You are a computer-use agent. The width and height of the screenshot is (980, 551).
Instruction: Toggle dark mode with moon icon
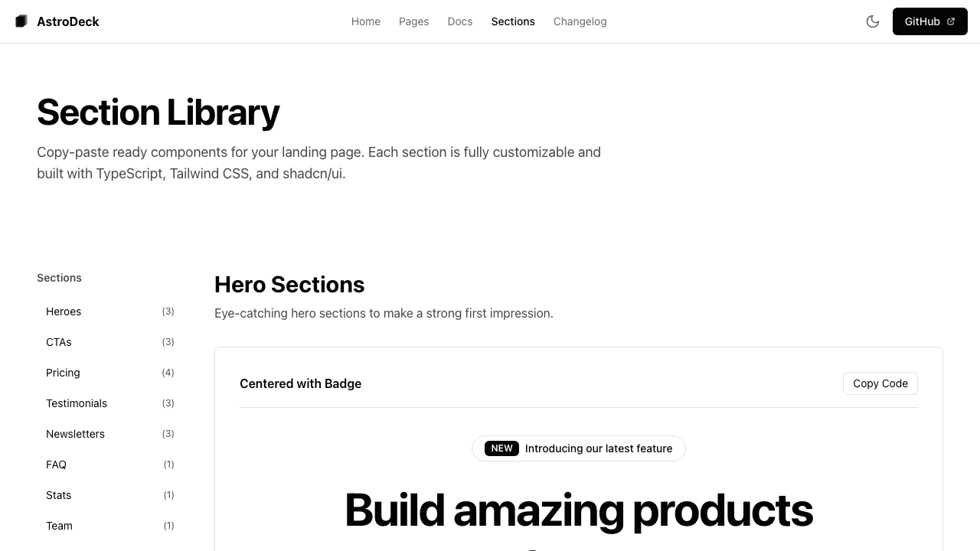873,21
